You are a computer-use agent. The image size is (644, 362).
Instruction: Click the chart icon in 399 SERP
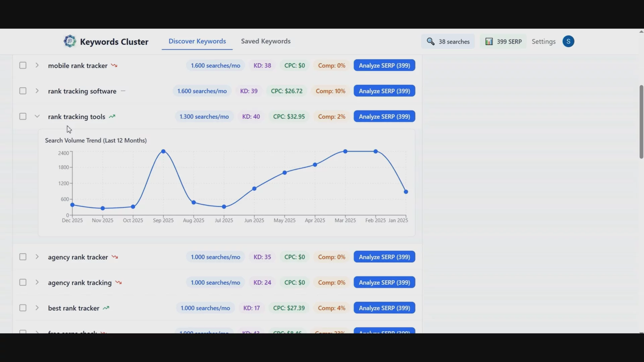489,42
